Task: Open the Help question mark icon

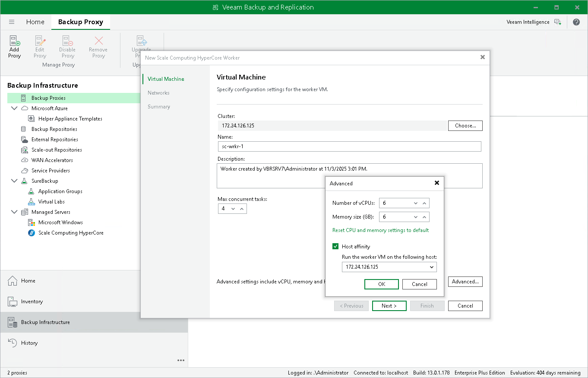Action: click(576, 22)
